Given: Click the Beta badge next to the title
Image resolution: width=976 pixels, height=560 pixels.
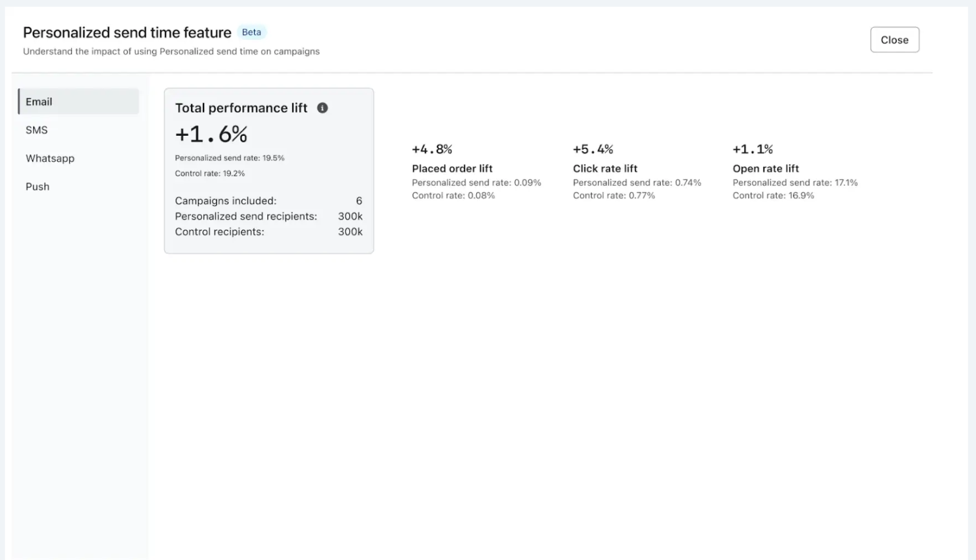Looking at the screenshot, I should [251, 32].
